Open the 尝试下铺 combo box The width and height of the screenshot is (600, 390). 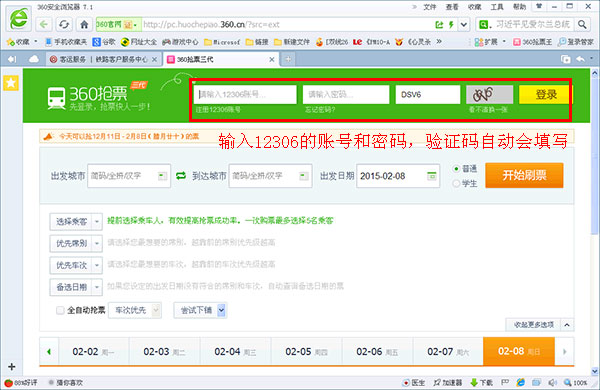200,310
